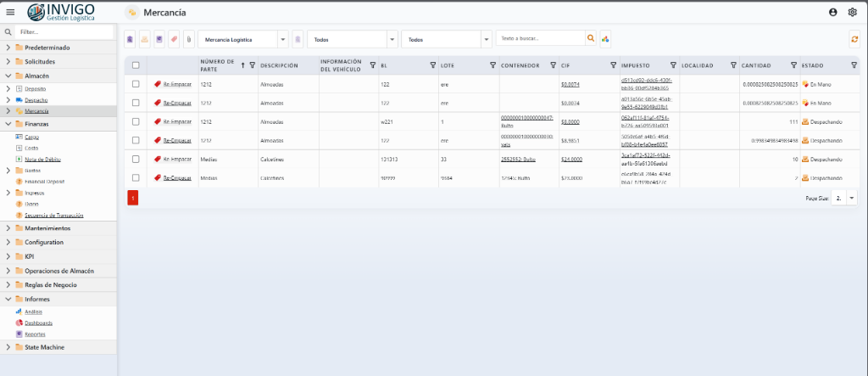Open Cargo under Finanzas
This screenshot has height=376, width=868.
click(x=31, y=137)
